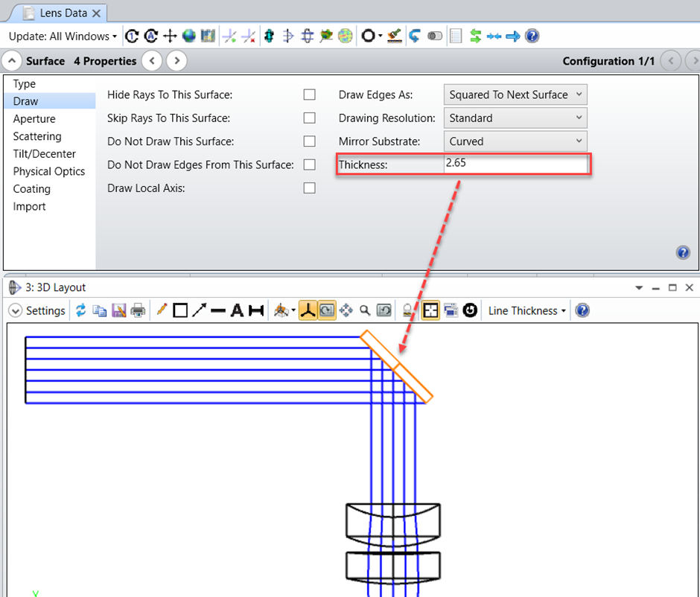Check Do Not Draw This Surface
Screen dimensions: 700x597
(309, 141)
